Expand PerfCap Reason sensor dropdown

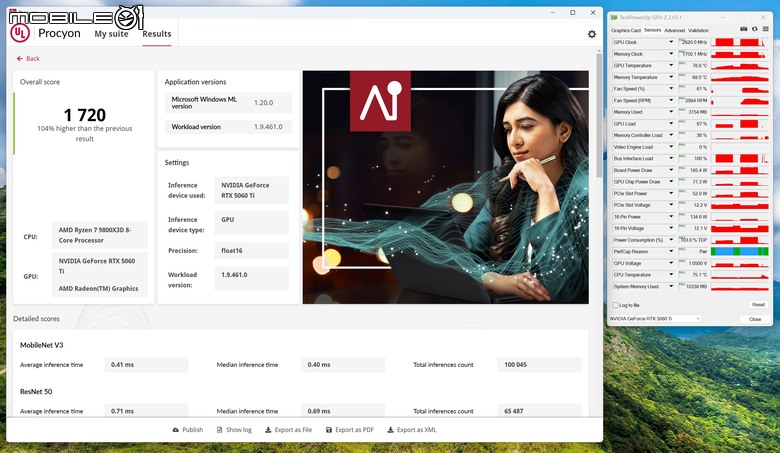[x=671, y=252]
